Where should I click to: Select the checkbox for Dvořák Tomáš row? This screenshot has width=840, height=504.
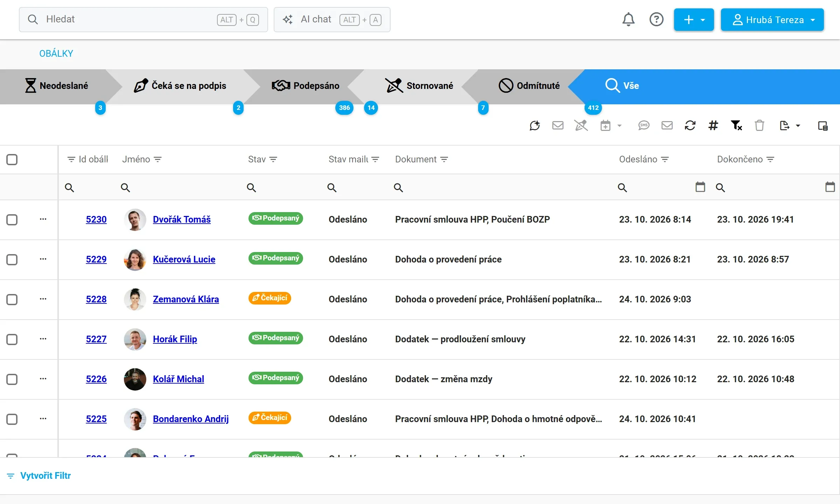[x=12, y=220]
